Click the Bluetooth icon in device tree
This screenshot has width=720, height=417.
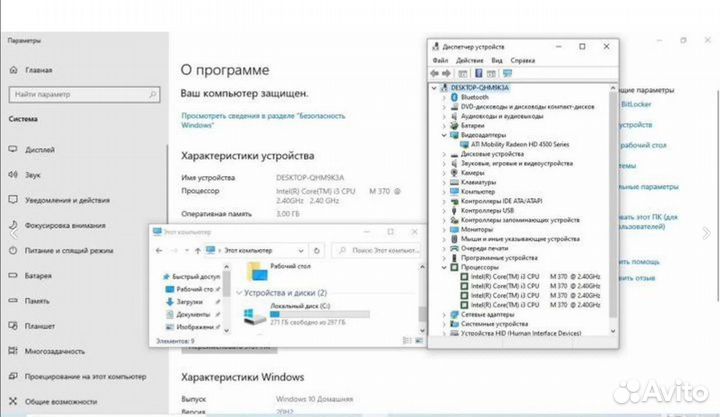(455, 97)
